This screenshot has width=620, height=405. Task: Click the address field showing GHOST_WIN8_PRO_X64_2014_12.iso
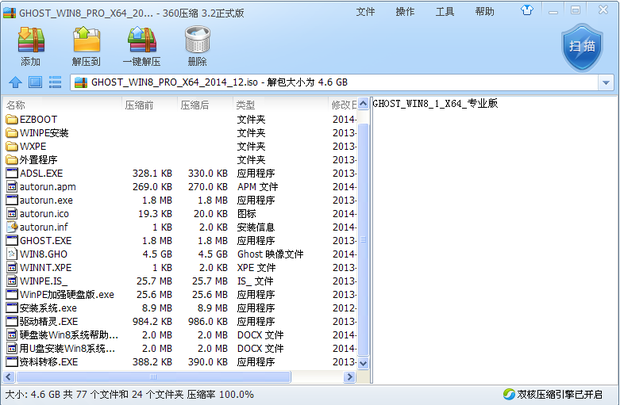335,82
